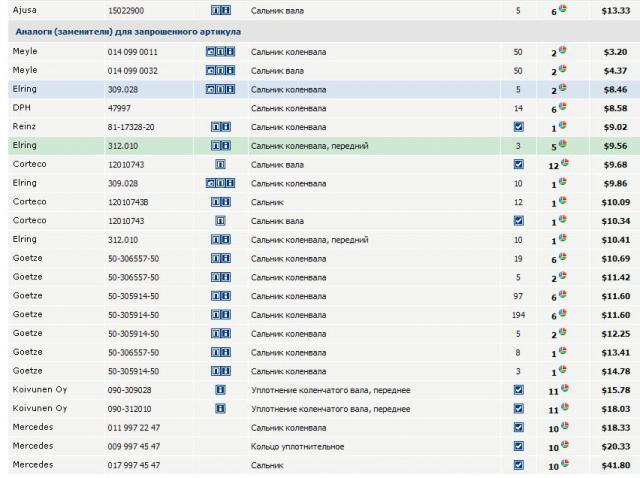The height and width of the screenshot is (478, 640).
Task: Open the outlined info icon for Goetze at $11.42
Action: 216,277
